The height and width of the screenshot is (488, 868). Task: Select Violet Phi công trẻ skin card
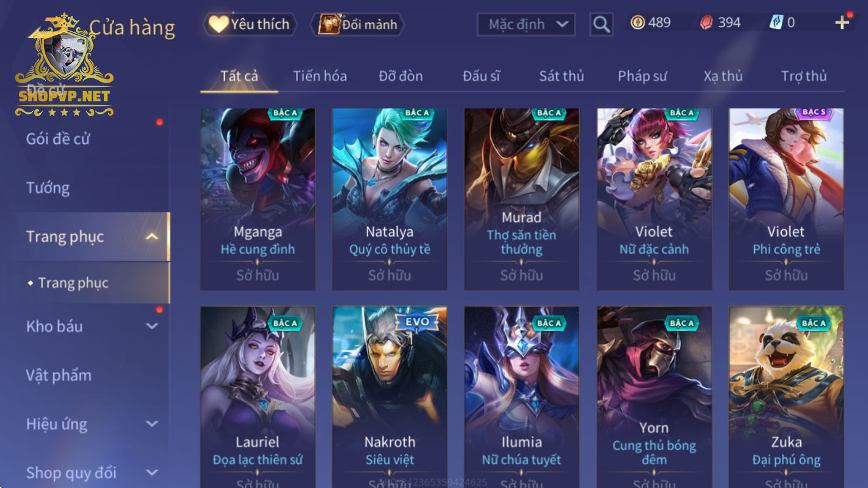pyautogui.click(x=786, y=199)
